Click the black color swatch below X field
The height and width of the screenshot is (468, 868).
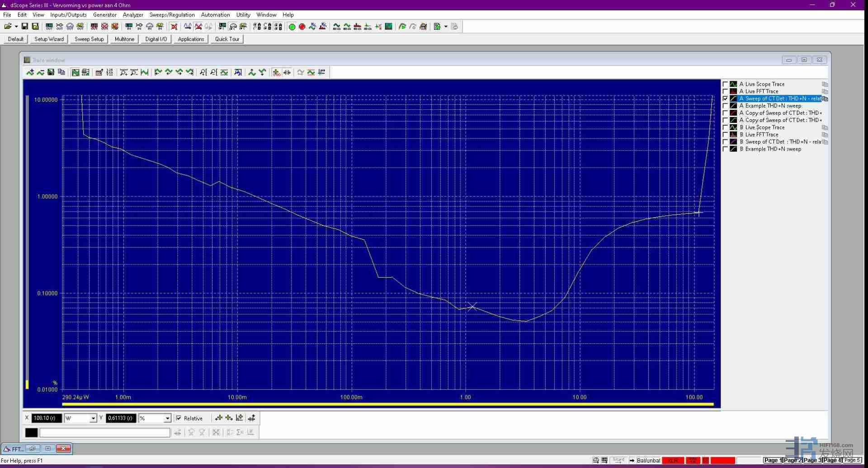[31, 433]
